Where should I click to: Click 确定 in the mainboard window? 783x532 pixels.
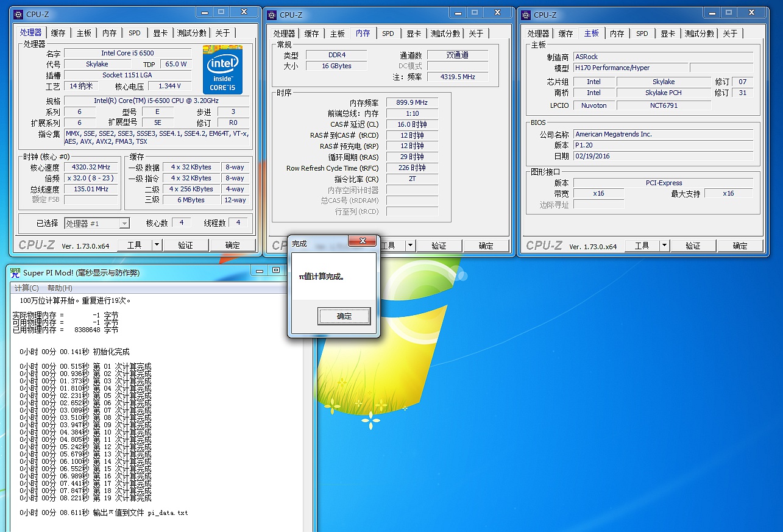[740, 246]
